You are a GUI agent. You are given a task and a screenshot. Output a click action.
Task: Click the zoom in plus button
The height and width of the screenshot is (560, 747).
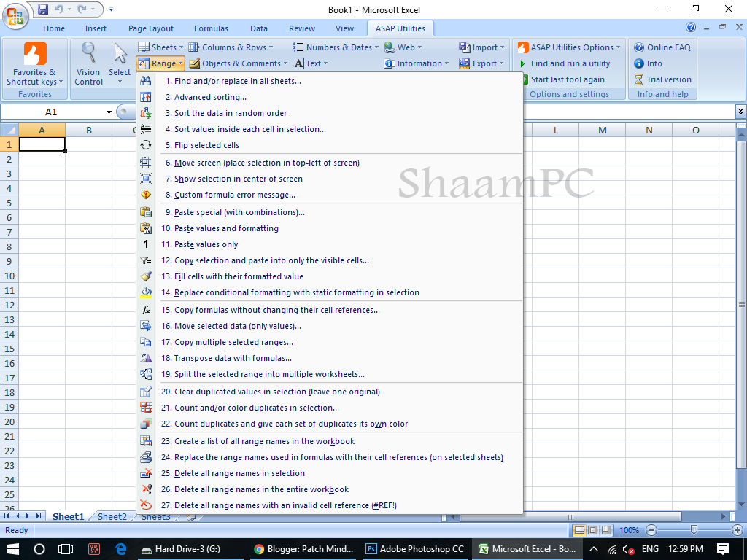(737, 530)
